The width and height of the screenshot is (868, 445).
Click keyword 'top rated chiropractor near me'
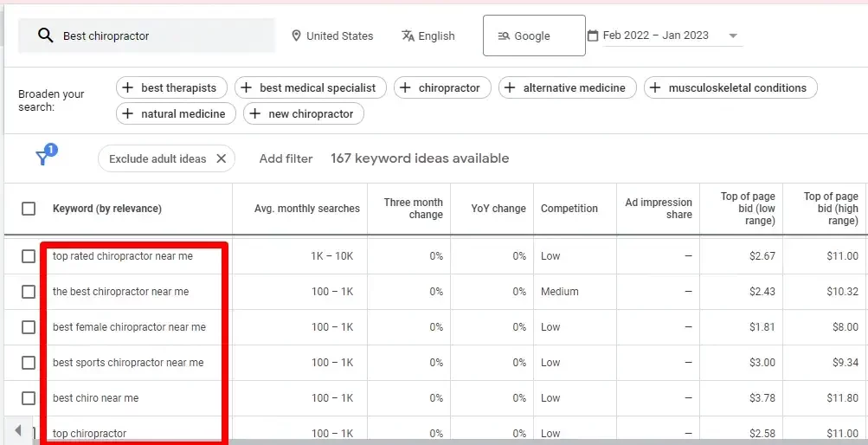tap(123, 256)
